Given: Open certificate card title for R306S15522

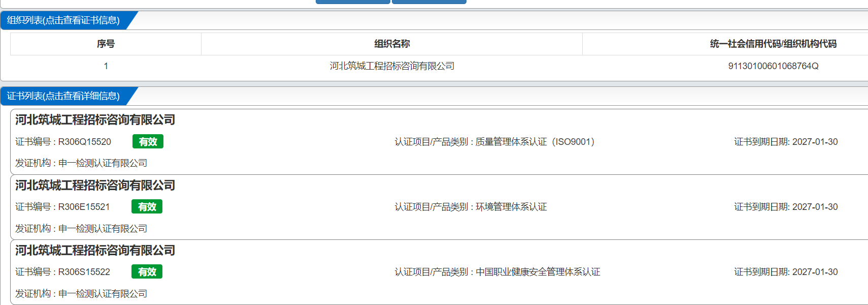Looking at the screenshot, I should point(95,251).
